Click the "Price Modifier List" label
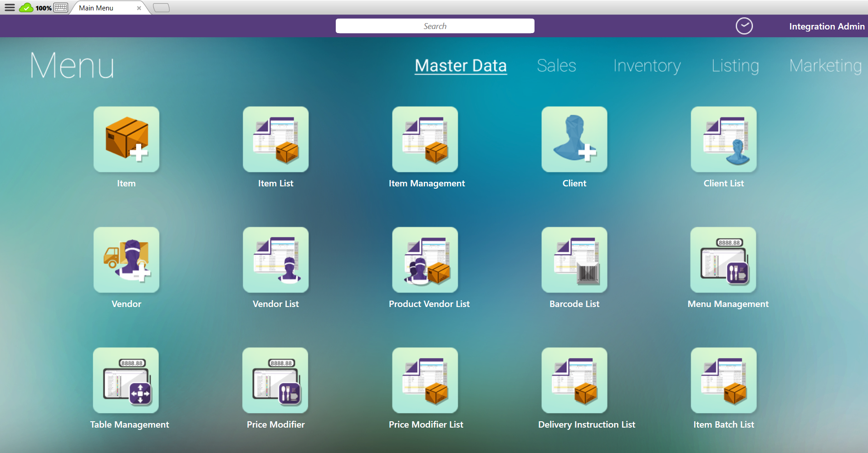This screenshot has width=868, height=453. [x=426, y=424]
